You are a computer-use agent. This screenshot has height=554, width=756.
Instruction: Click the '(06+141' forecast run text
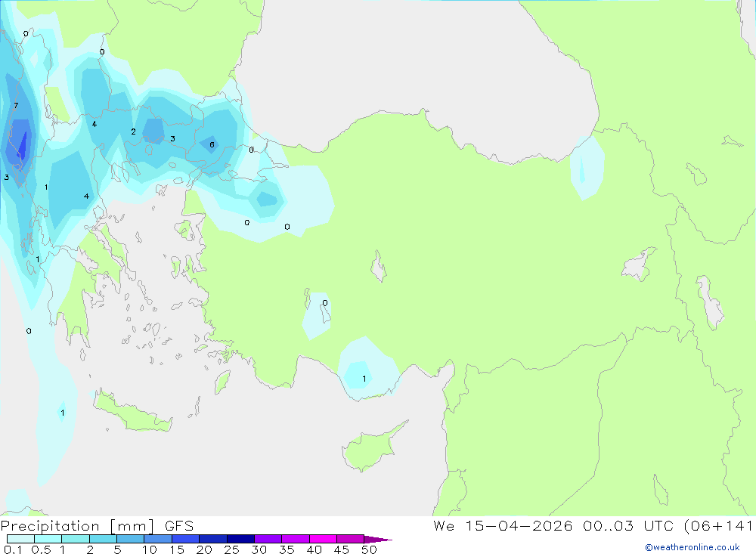point(718,525)
